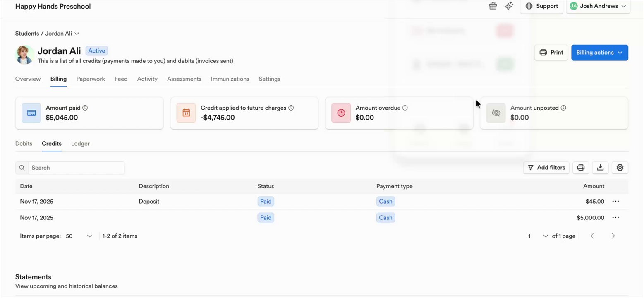Click the printer icon above the table
This screenshot has height=298, width=644.
click(581, 168)
